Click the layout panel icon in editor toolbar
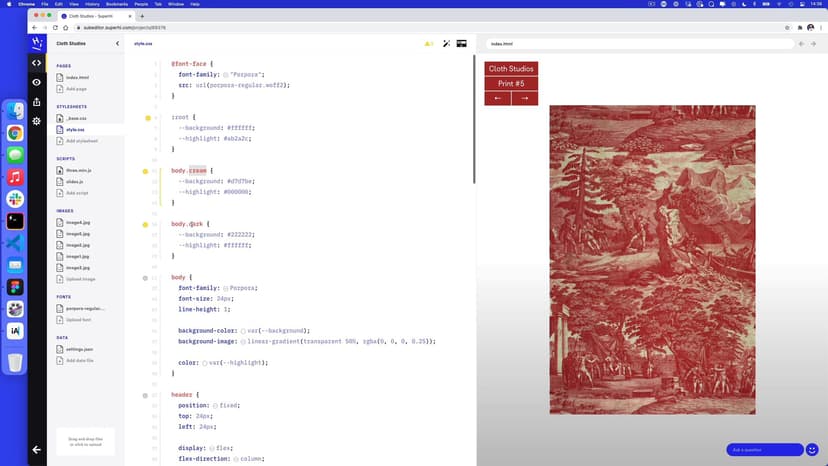Viewport: 828px width, 466px height. 462,44
